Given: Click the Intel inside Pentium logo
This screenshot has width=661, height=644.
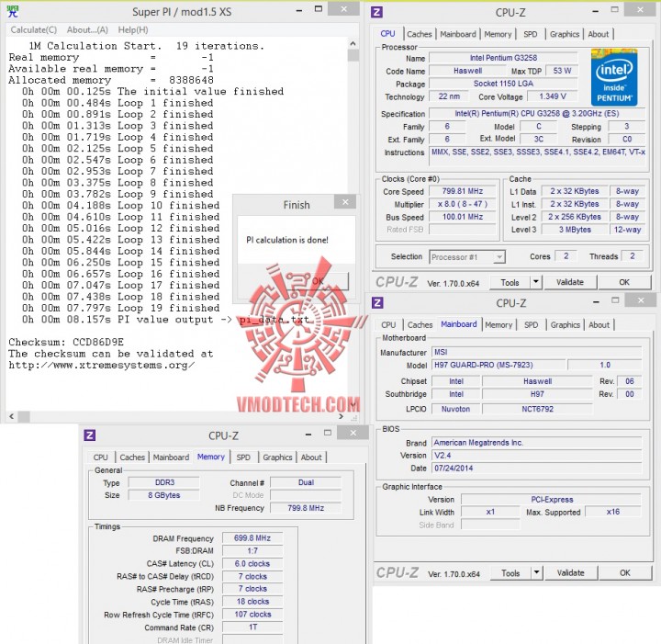Looking at the screenshot, I should point(614,77).
